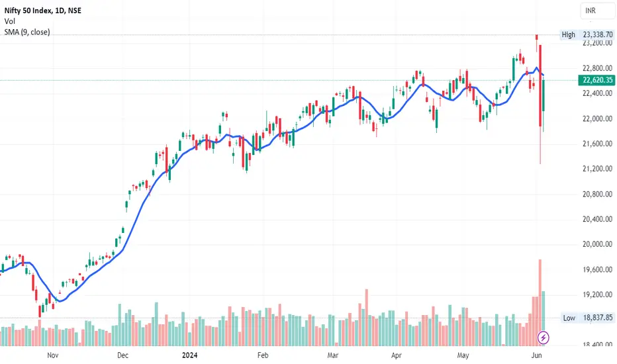617x364 pixels.
Task: Click the tallest red volume bar
Action: 540,302
